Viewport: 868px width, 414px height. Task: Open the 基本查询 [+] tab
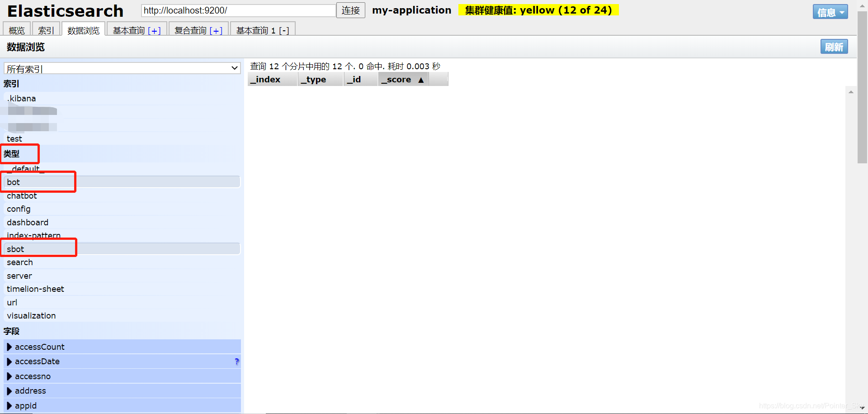click(137, 29)
